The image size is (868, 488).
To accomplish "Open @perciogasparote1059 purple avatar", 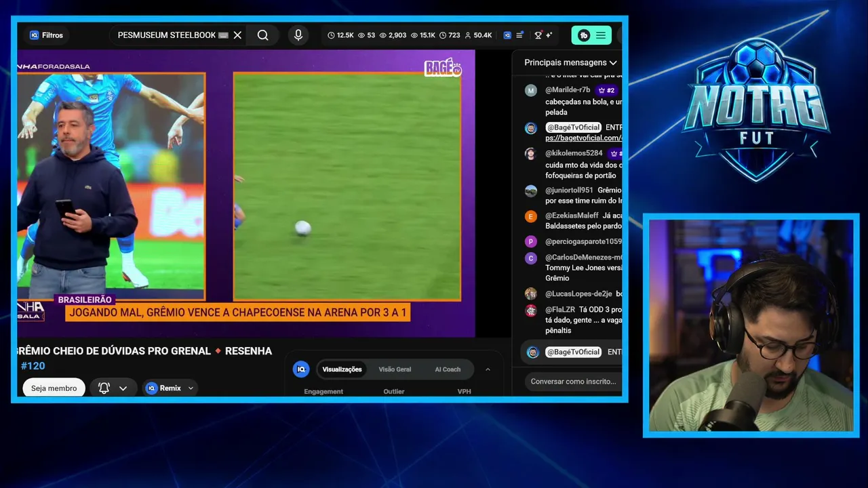I will click(x=531, y=241).
